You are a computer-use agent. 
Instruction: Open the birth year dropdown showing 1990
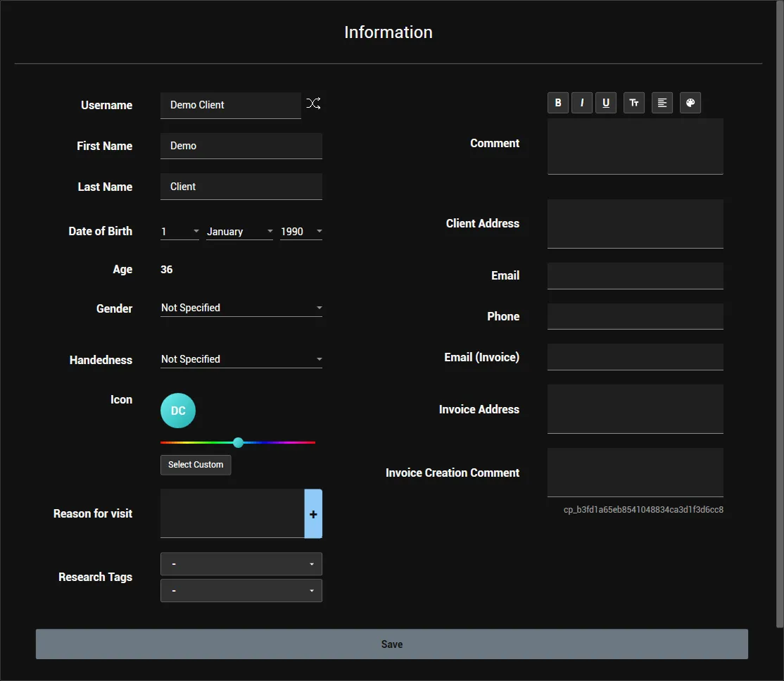click(x=301, y=232)
